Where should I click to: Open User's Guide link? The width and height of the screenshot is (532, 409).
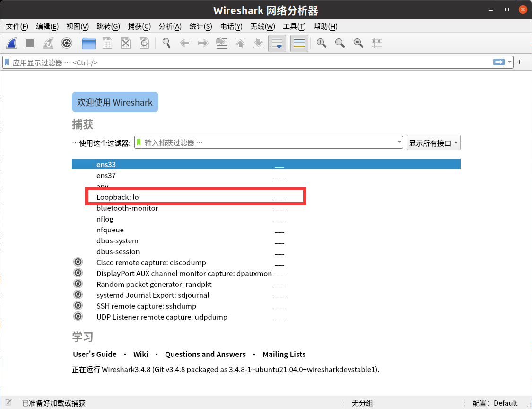click(x=95, y=354)
